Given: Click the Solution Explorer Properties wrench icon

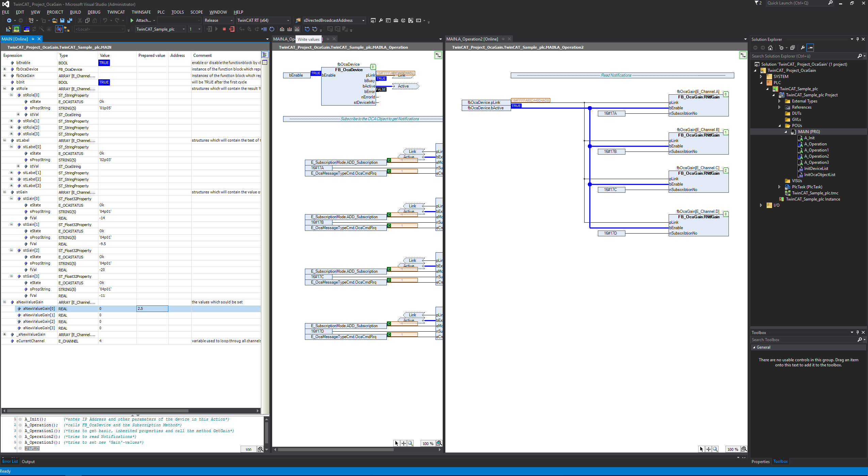Looking at the screenshot, I should (x=803, y=48).
